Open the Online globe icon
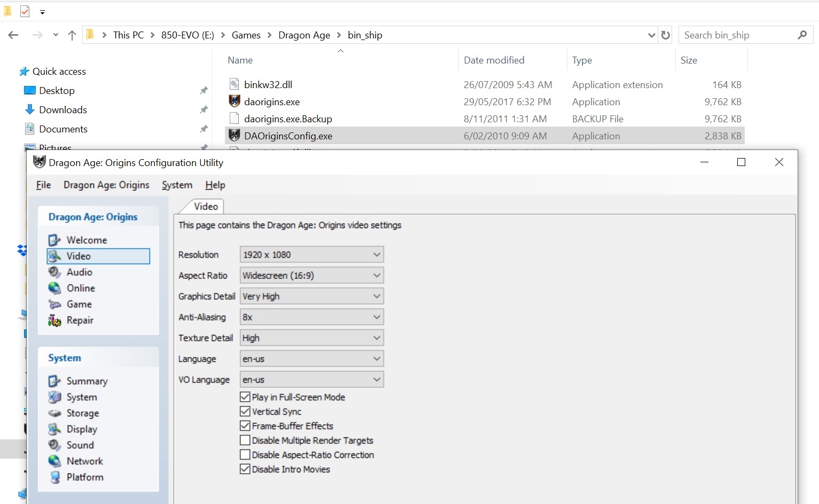 (x=54, y=288)
